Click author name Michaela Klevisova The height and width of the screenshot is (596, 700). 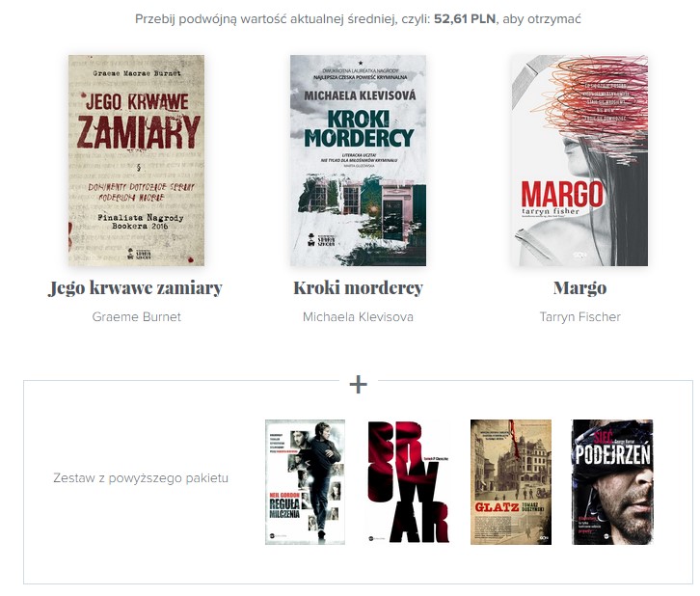pyautogui.click(x=358, y=317)
